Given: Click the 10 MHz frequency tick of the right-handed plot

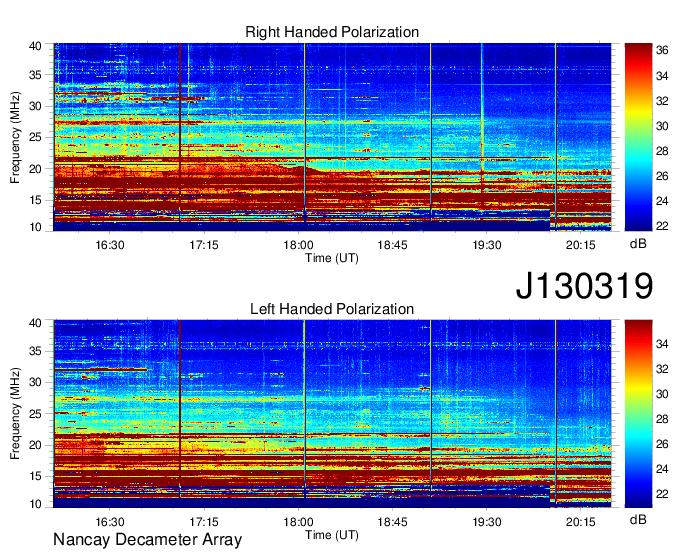Looking at the screenshot, I should (35, 227).
